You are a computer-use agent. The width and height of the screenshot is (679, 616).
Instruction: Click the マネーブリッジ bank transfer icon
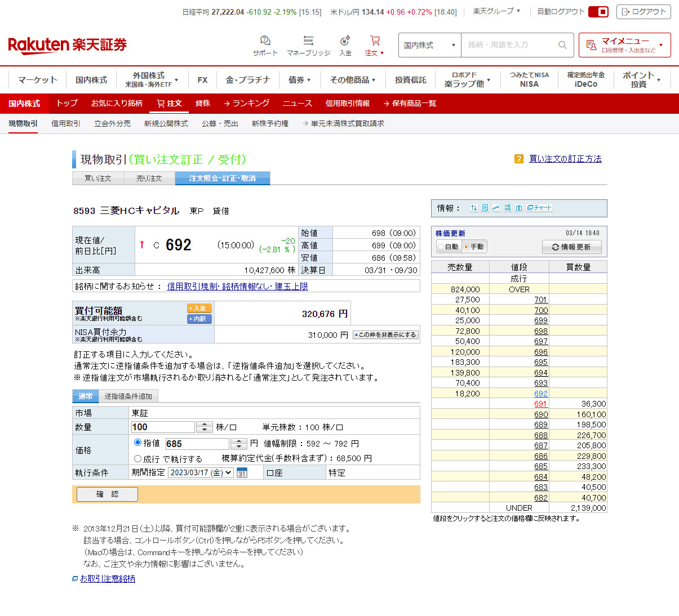pyautogui.click(x=308, y=45)
